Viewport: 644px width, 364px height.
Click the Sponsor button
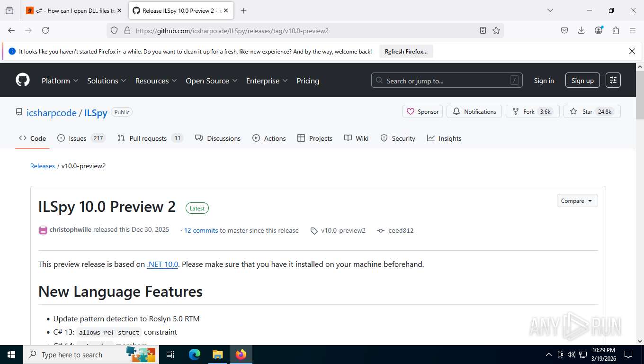[x=422, y=111]
